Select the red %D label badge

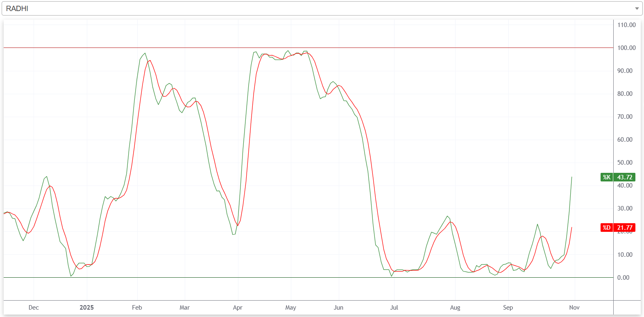tap(606, 228)
